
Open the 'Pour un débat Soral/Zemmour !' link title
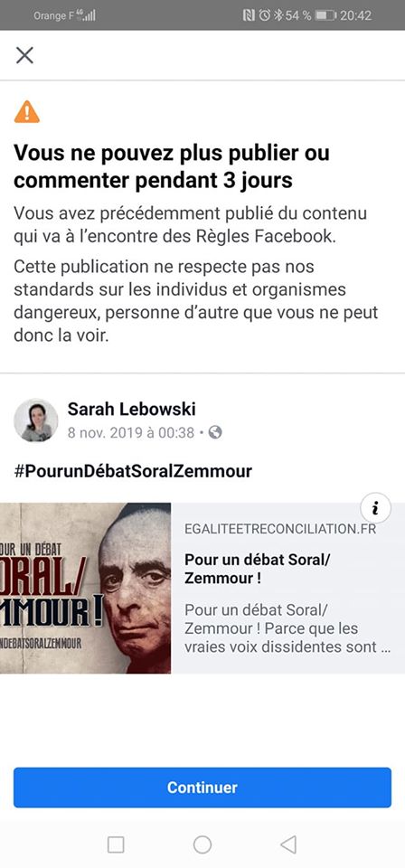click(258, 569)
